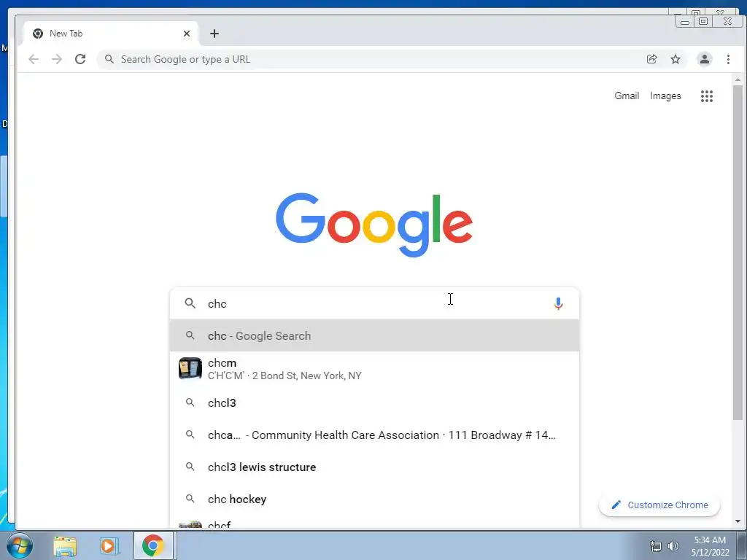Select the 'chc hockey' suggestion
The image size is (747, 560).
pyautogui.click(x=374, y=499)
